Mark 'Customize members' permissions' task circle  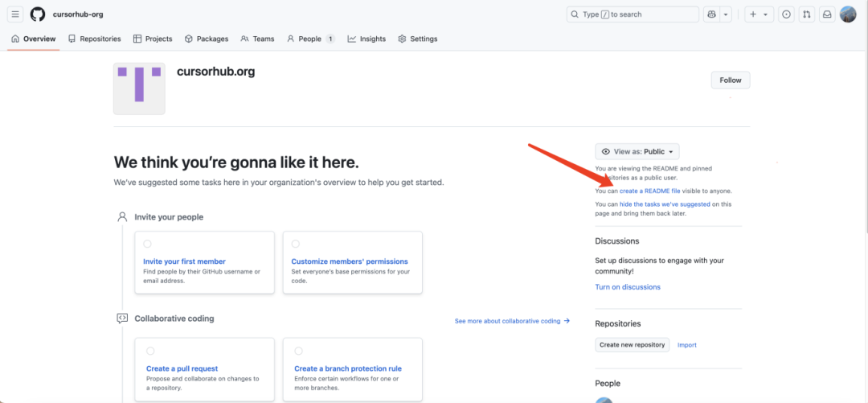(296, 244)
